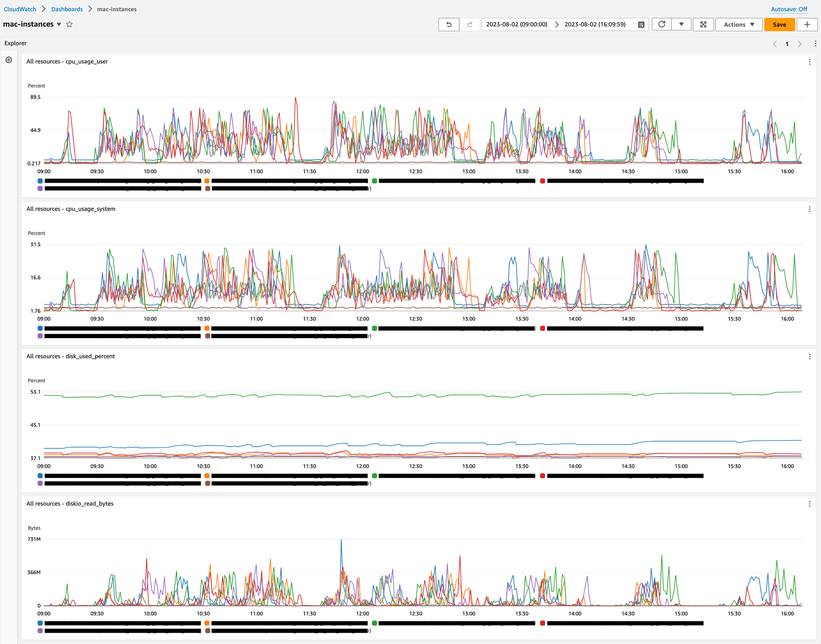Click red legend swatch in cpu_usage_system
Viewport: 821px width, 644px height.
pos(542,328)
